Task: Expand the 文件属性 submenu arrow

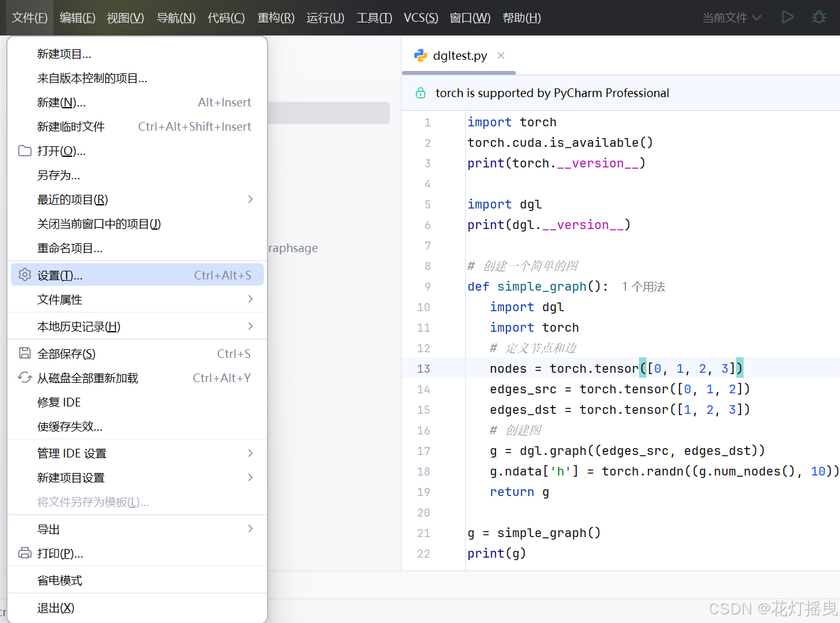Action: click(250, 299)
